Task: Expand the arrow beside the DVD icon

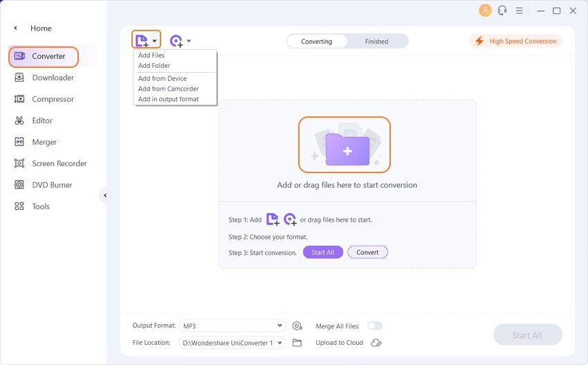Action: tap(189, 42)
